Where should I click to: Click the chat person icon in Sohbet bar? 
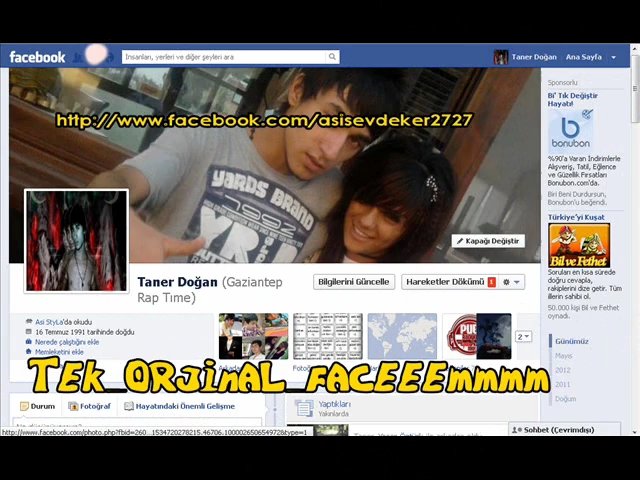[x=516, y=430]
